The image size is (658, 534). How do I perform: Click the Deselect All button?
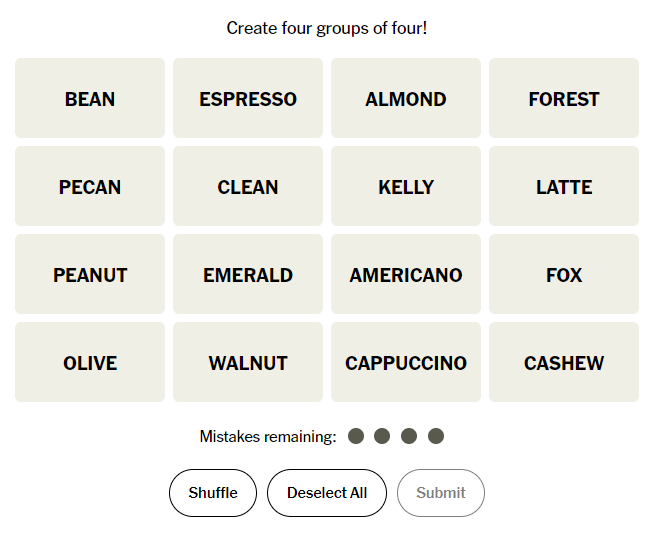coord(327,493)
